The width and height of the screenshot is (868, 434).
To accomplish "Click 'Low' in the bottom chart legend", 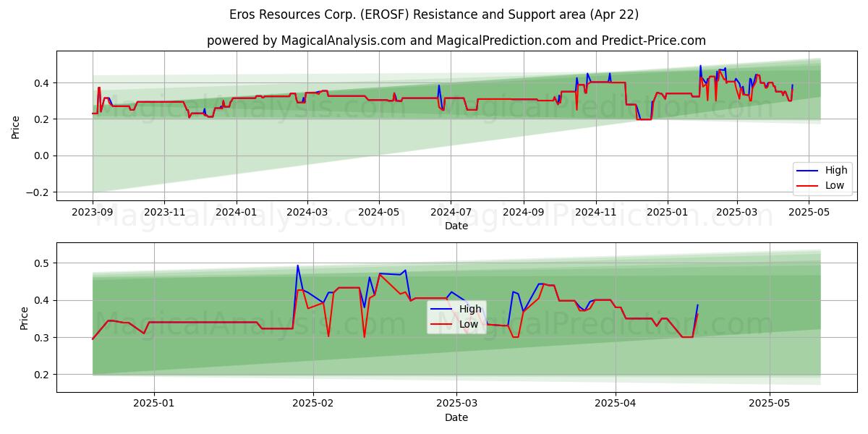I will [x=469, y=324].
